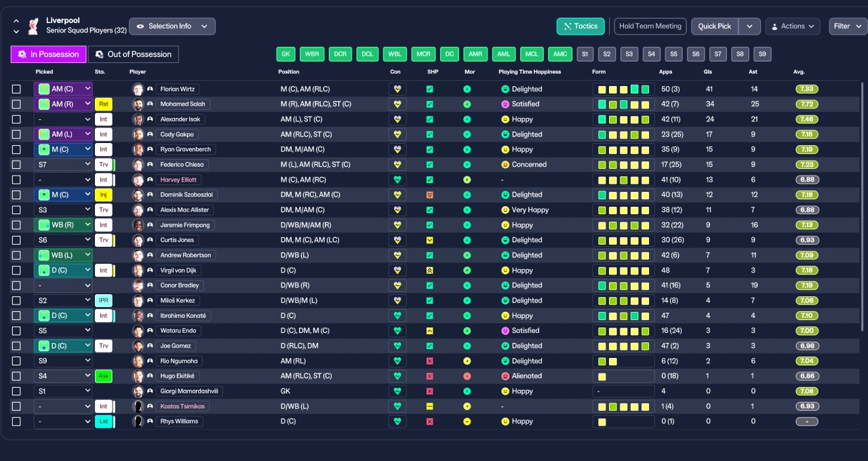Screen dimensions: 868x461
Task: Open the Selection Info dropdown
Action: 172,26
